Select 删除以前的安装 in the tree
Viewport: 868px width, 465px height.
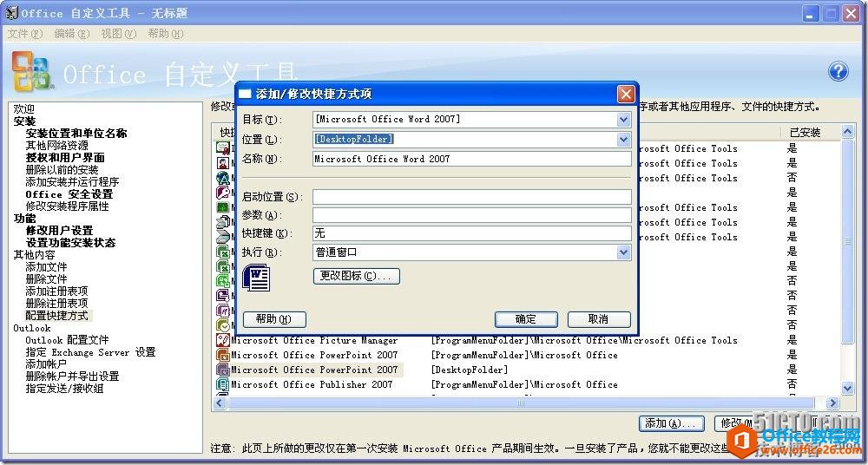point(62,170)
